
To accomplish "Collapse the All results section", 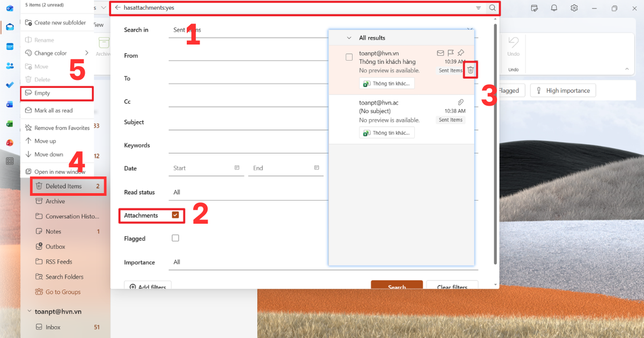I will point(349,38).
